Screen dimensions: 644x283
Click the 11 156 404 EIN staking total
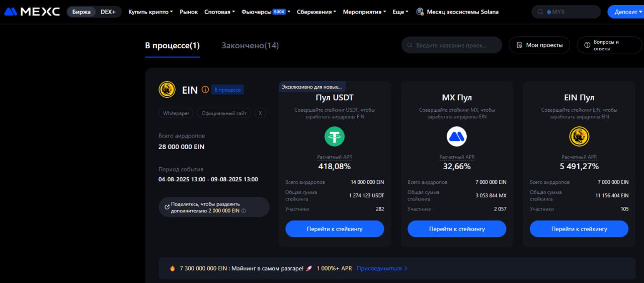click(x=612, y=195)
